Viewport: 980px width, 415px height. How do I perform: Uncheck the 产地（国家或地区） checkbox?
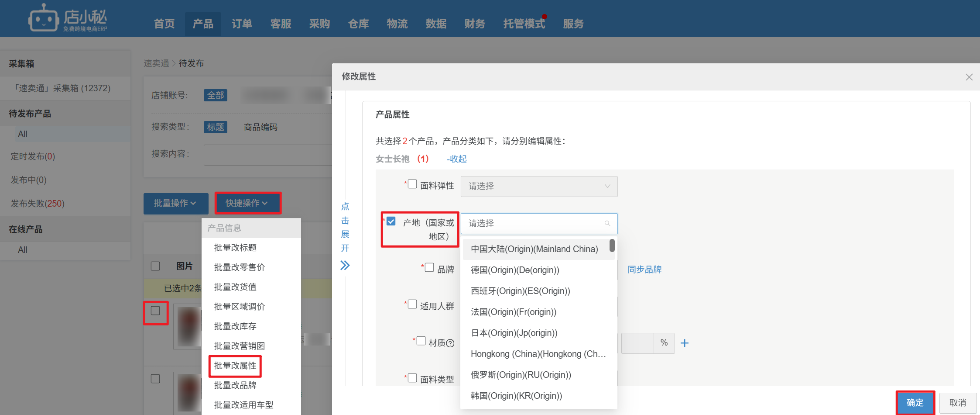click(391, 221)
